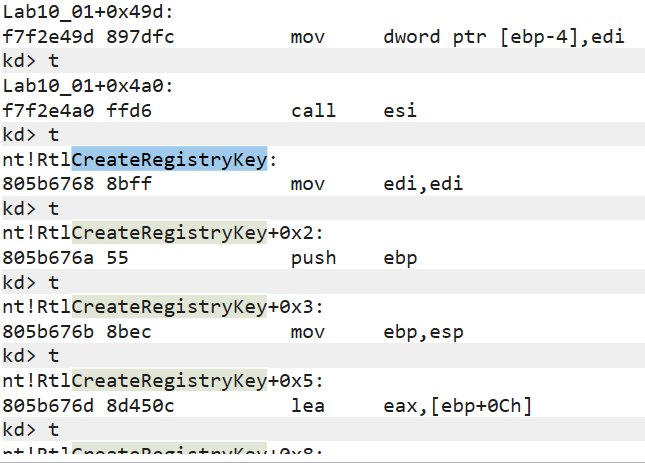
Task: Click the lea mnemonic
Action: tap(305, 404)
